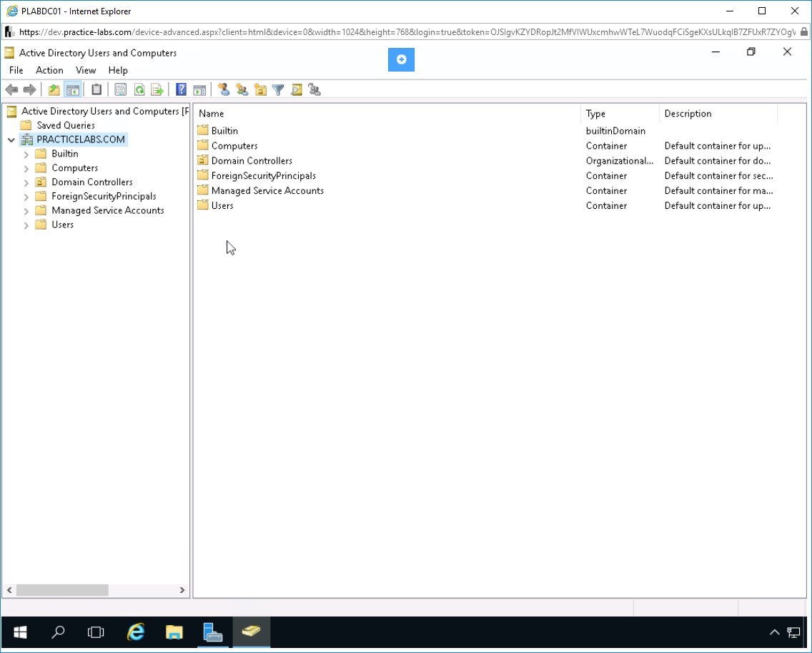Click the taskbar search magnifier
The image size is (812, 653).
[58, 632]
